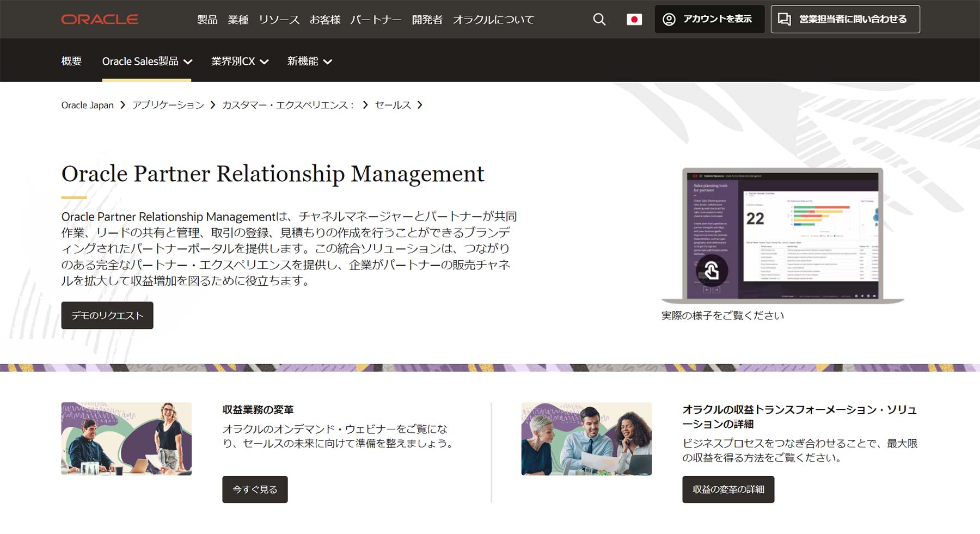
Task: Select the Japan flag country icon
Action: (x=634, y=20)
